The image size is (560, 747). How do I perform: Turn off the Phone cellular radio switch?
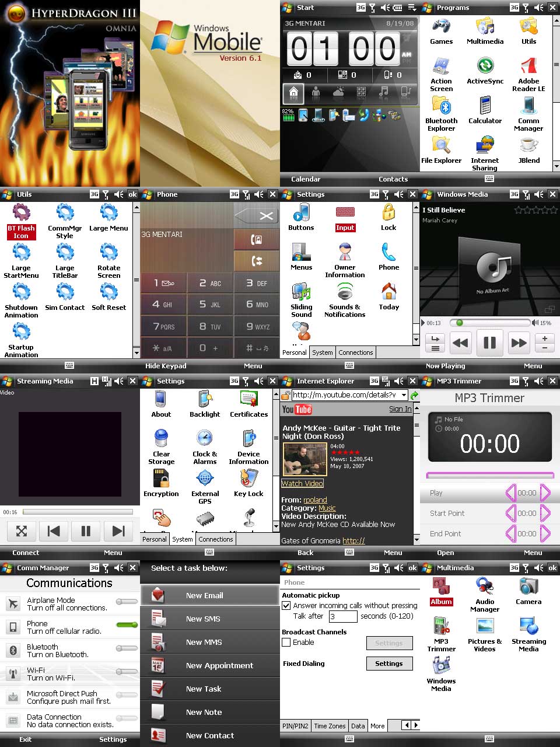coord(127,625)
